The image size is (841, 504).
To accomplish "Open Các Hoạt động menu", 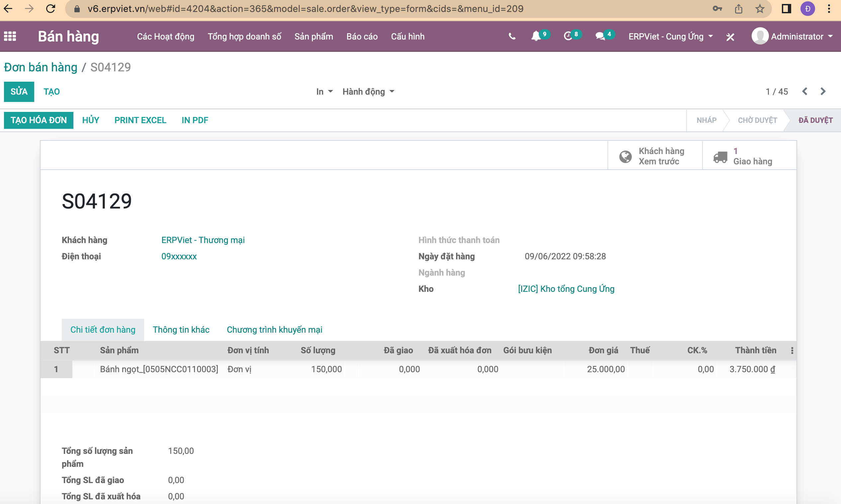I will coord(166,36).
